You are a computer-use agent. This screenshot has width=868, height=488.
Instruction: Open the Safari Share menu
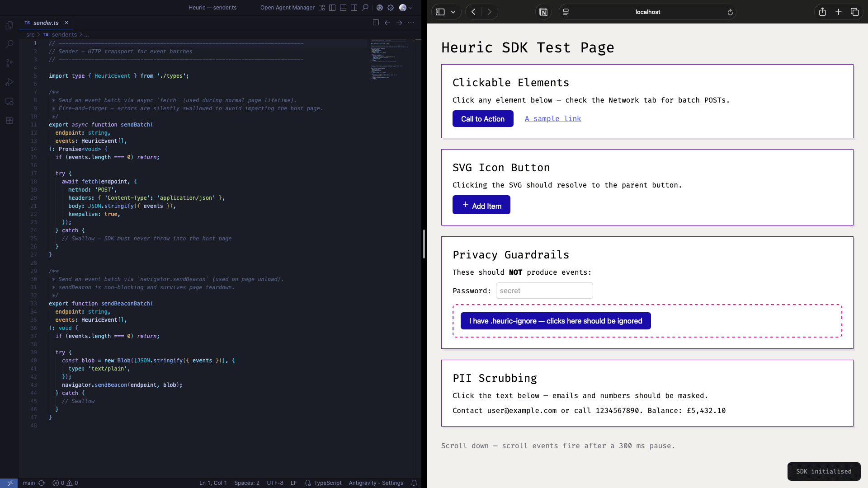pyautogui.click(x=822, y=12)
